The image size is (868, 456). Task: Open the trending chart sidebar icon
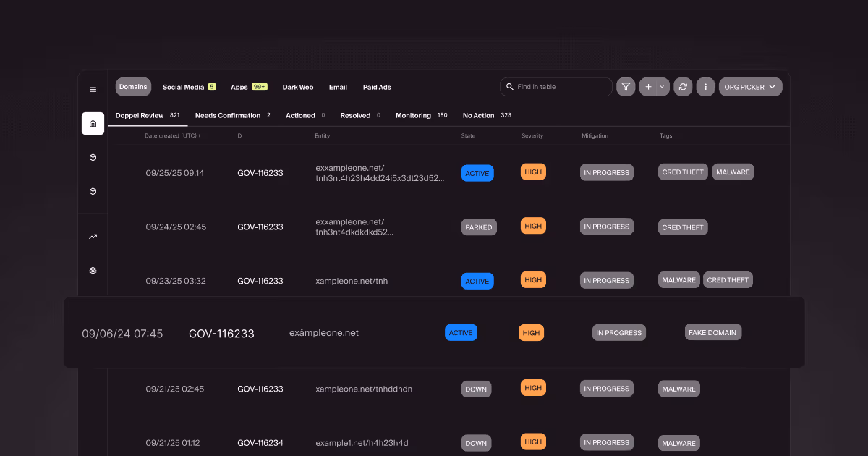93,237
